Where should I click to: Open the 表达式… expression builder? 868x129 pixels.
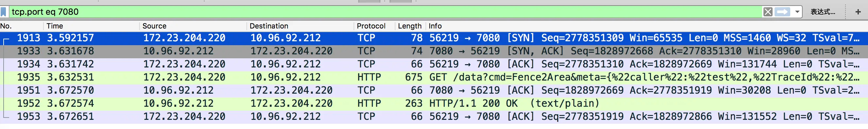(823, 12)
